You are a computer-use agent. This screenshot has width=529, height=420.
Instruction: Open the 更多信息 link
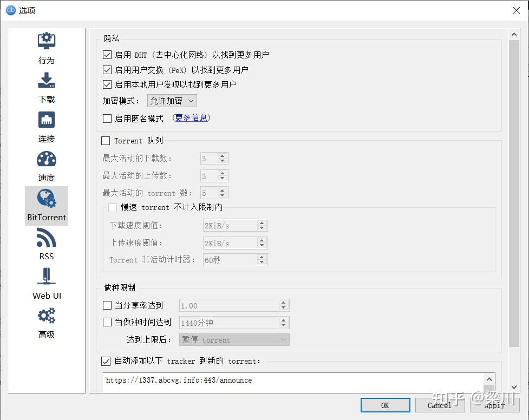pyautogui.click(x=191, y=117)
